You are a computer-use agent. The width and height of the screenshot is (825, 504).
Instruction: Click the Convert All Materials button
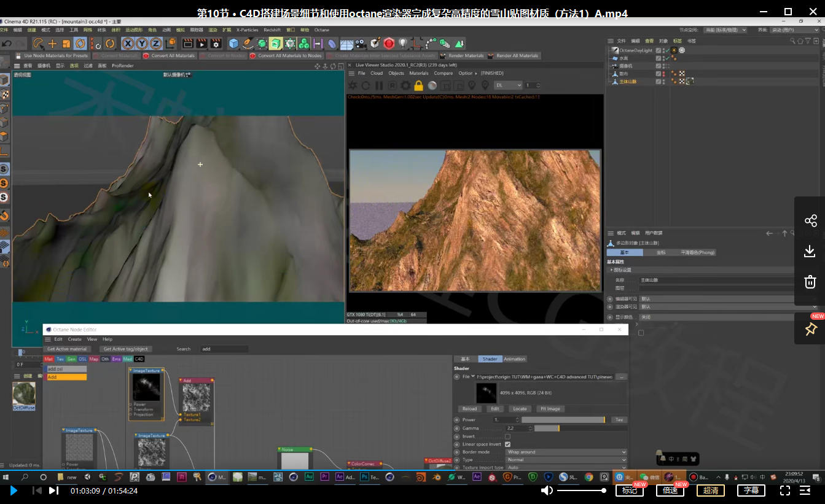pos(172,55)
